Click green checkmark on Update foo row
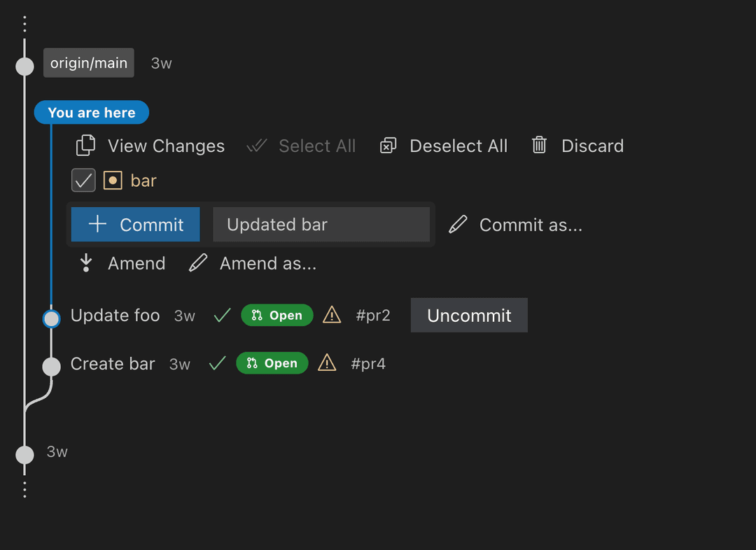The height and width of the screenshot is (550, 756). tap(223, 316)
